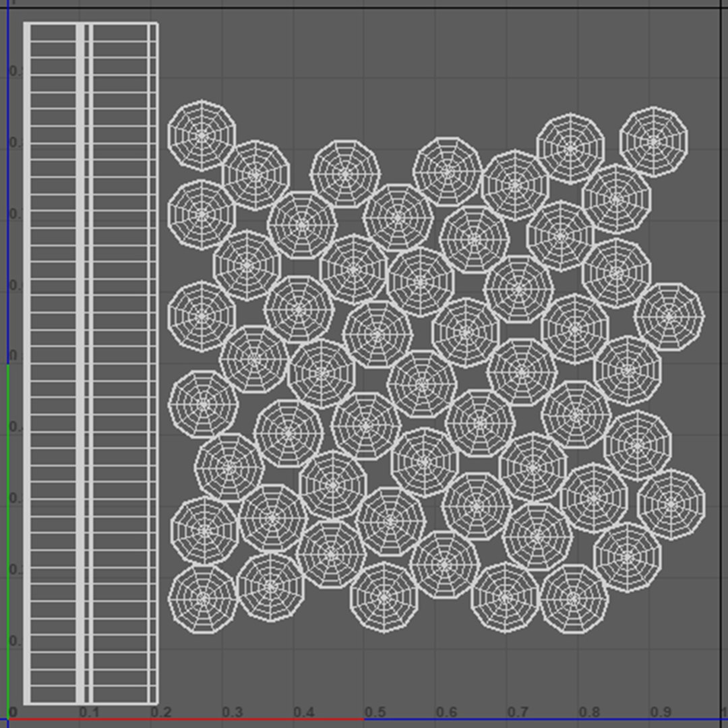Click the "0.7" U-axis label
This screenshot has height=728, width=728.
point(518,712)
